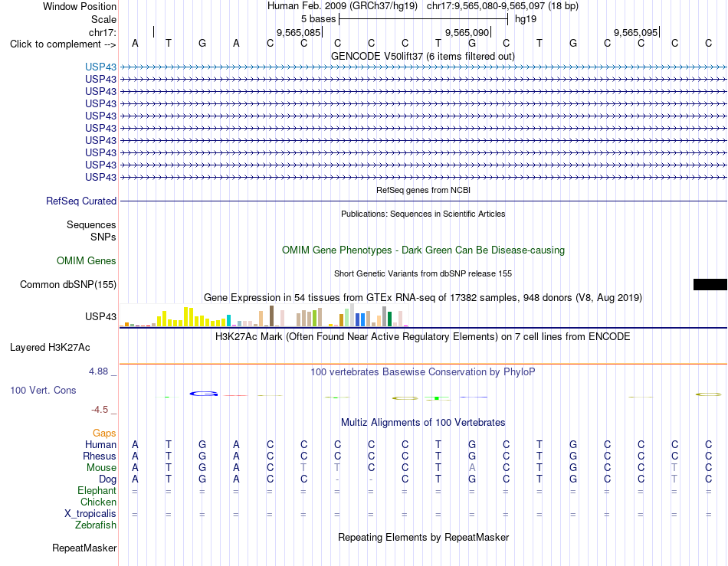Select the X_tropicalis alignment row label

click(90, 514)
